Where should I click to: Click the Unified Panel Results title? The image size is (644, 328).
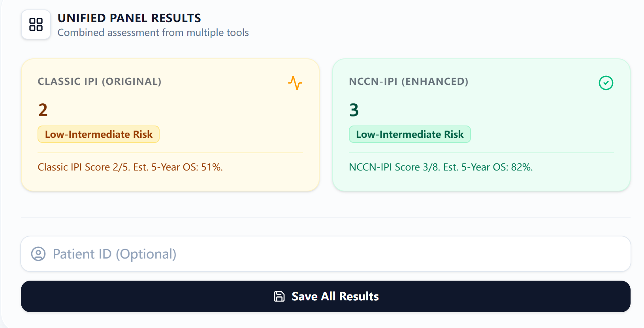click(x=129, y=18)
